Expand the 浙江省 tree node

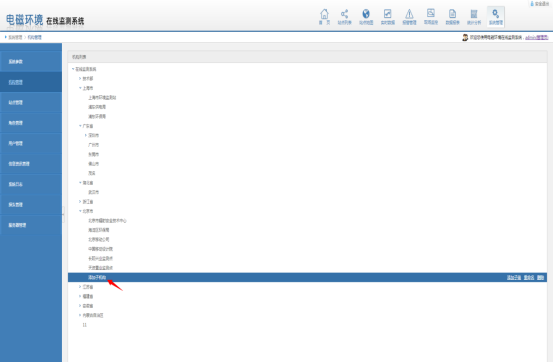tap(80, 201)
